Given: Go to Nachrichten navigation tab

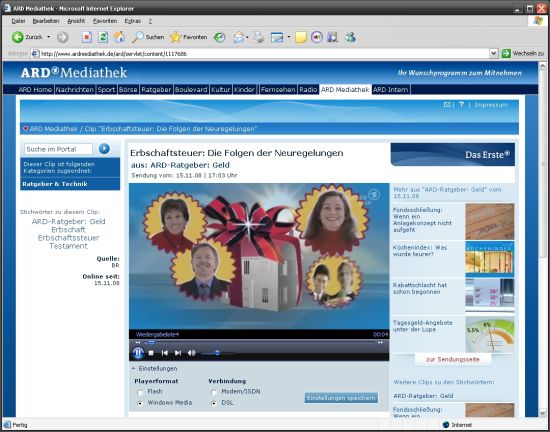Looking at the screenshot, I should coord(75,90).
